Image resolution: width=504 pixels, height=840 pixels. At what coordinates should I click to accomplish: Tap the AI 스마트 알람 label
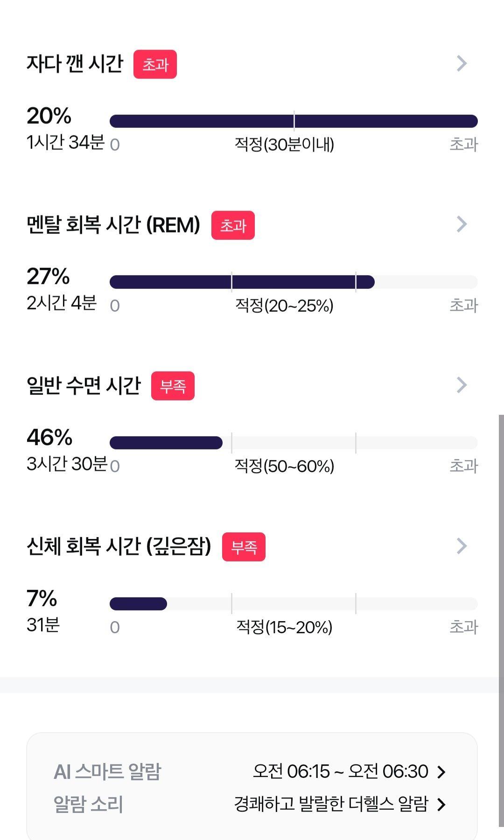[x=107, y=772]
